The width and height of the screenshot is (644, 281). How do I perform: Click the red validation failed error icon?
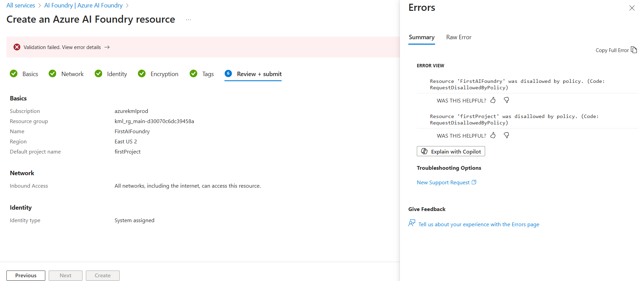pyautogui.click(x=17, y=47)
